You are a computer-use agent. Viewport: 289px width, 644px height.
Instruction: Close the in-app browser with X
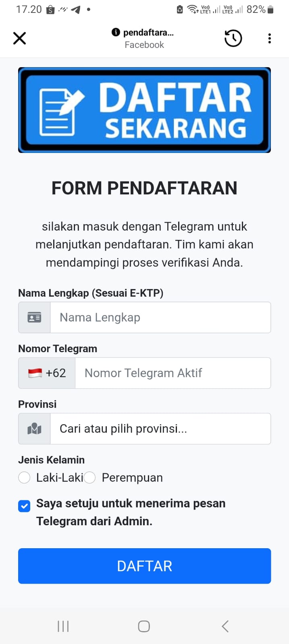(19, 38)
